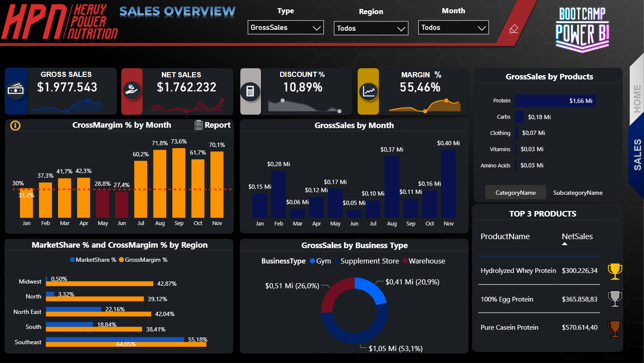Click the Net Sales $1.762.232 value
The width and height of the screenshot is (644, 363).
[186, 87]
